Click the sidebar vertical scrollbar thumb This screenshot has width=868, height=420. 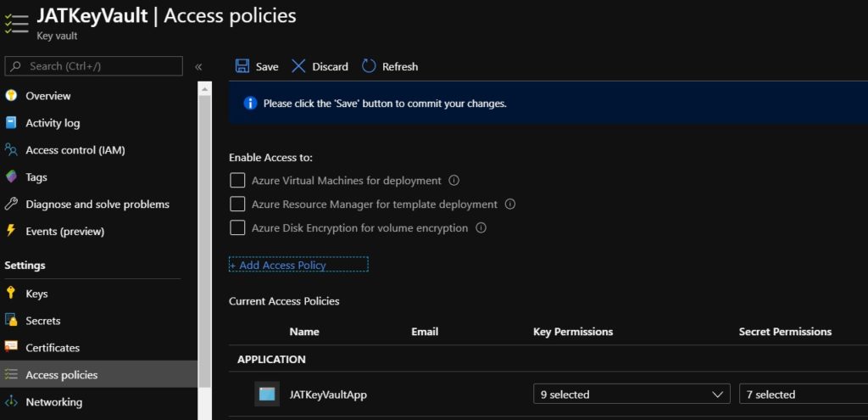[x=205, y=242]
